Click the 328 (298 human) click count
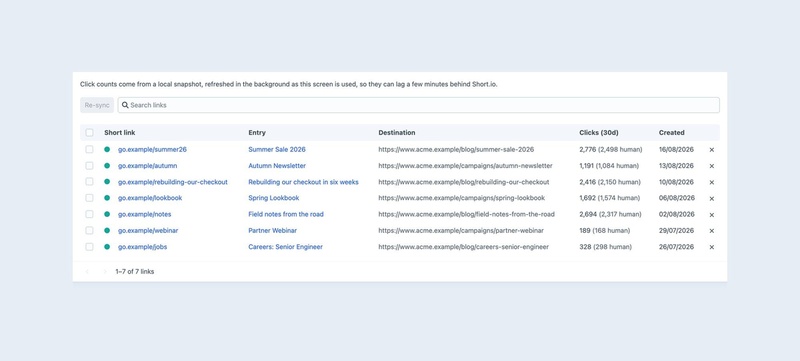The height and width of the screenshot is (361, 800). [606, 247]
